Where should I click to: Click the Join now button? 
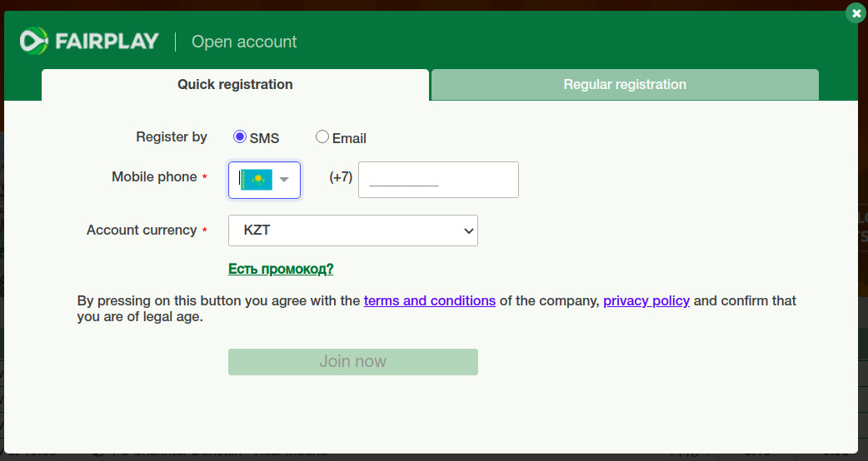click(x=352, y=361)
